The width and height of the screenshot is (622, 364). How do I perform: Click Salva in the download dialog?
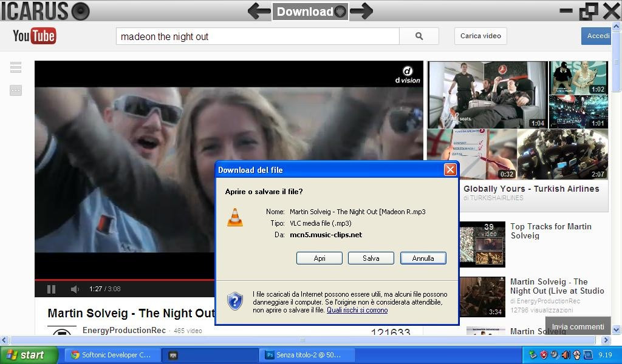click(x=371, y=258)
